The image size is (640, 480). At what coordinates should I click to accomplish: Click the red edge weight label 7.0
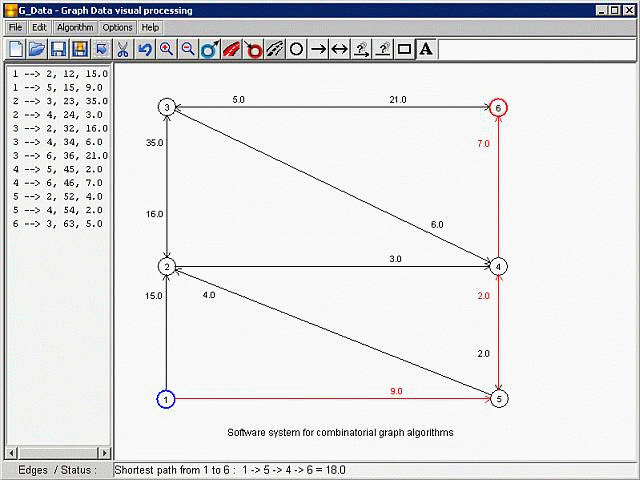[483, 143]
